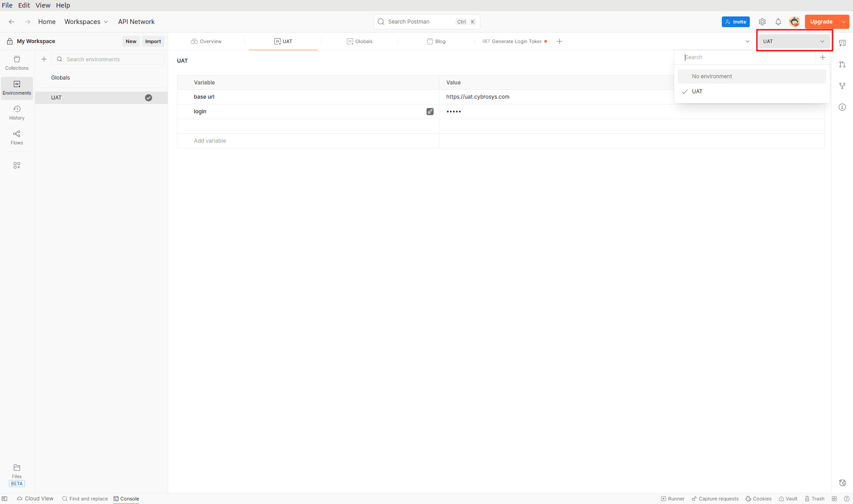The image size is (853, 504).
Task: Click the Import button
Action: [153, 41]
